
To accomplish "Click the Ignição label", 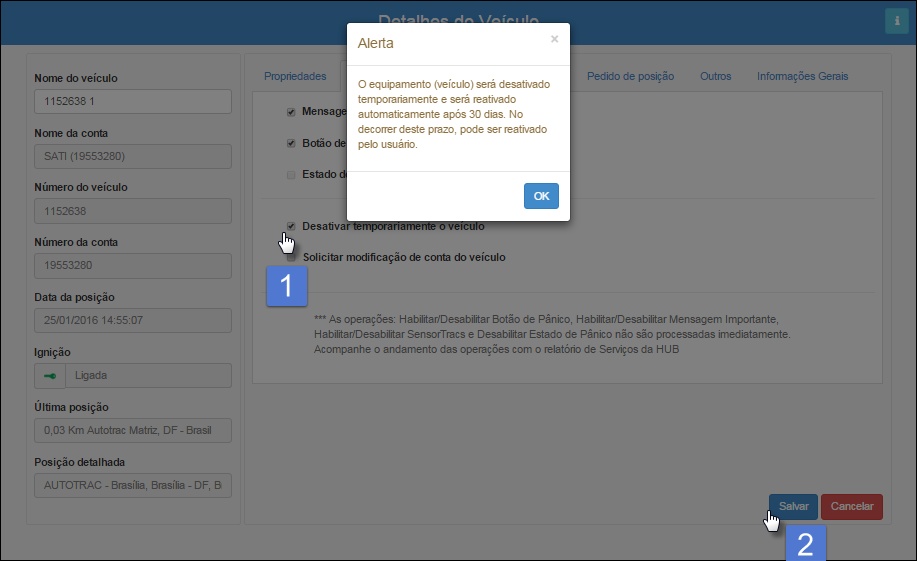I will 52,352.
